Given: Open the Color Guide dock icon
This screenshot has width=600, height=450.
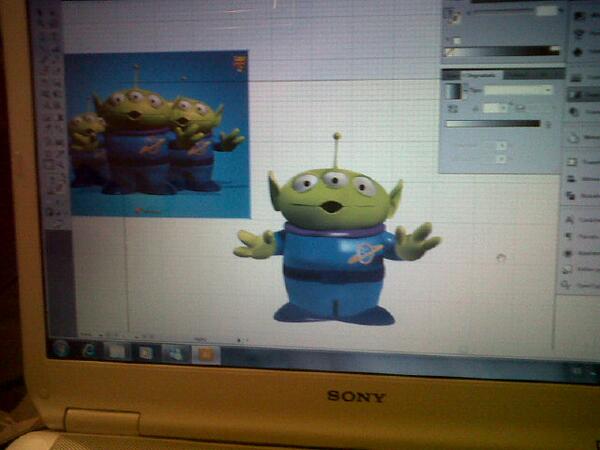Looking at the screenshot, I should (579, 34).
